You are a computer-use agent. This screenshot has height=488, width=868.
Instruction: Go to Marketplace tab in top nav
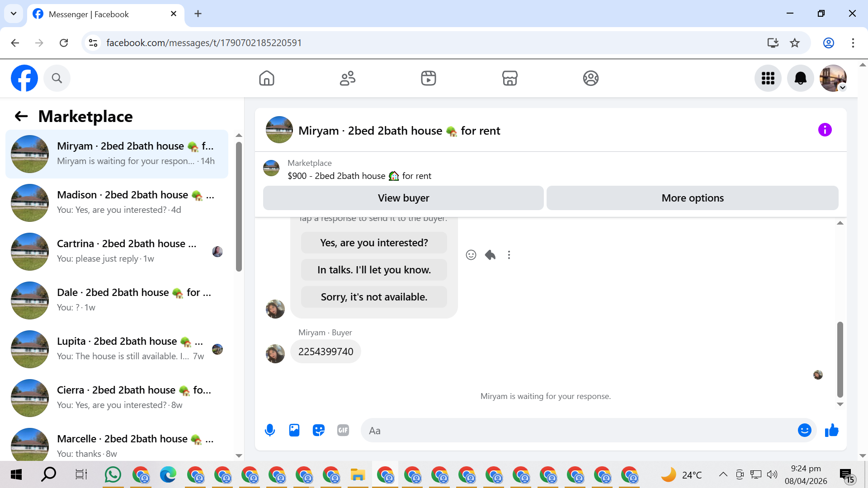tap(509, 78)
